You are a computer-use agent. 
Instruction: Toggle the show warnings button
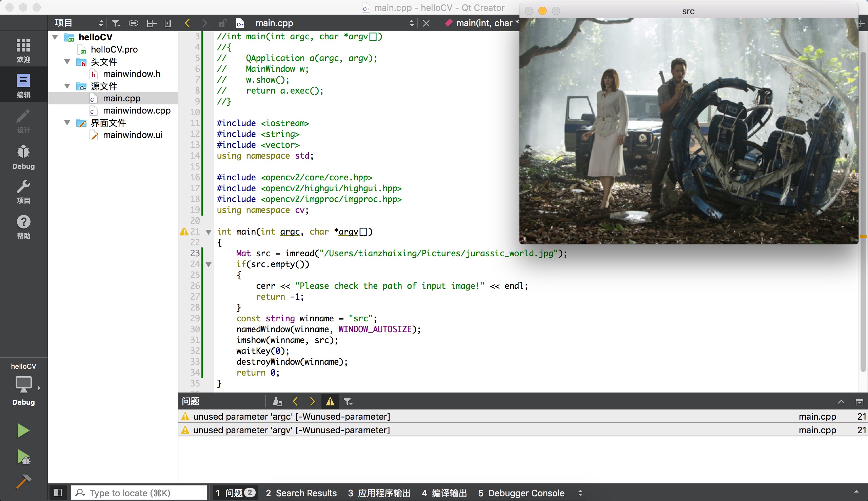(x=330, y=401)
